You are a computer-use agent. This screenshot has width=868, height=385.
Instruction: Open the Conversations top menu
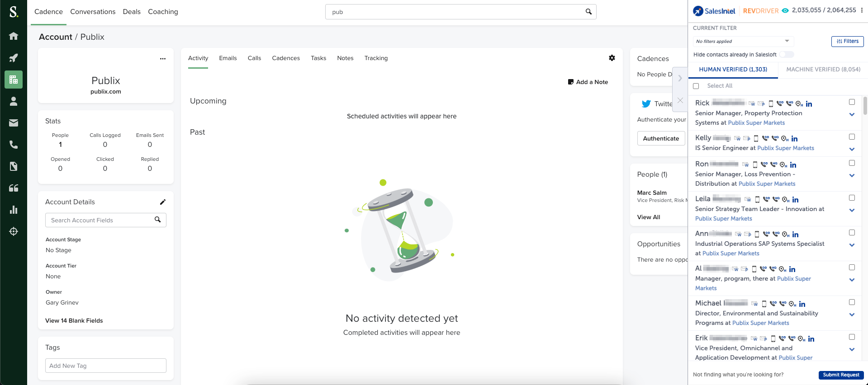pos(93,12)
